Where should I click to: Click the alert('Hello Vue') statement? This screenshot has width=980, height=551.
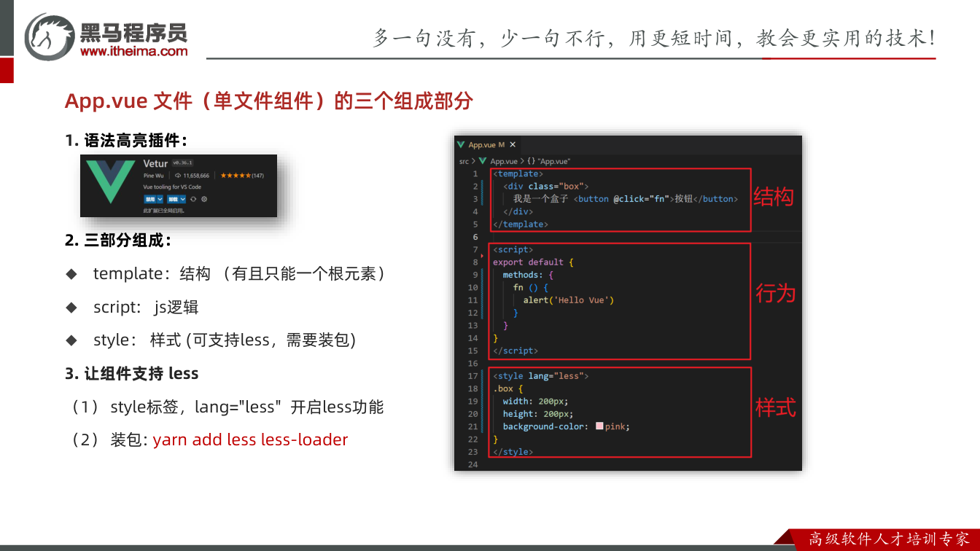(569, 300)
